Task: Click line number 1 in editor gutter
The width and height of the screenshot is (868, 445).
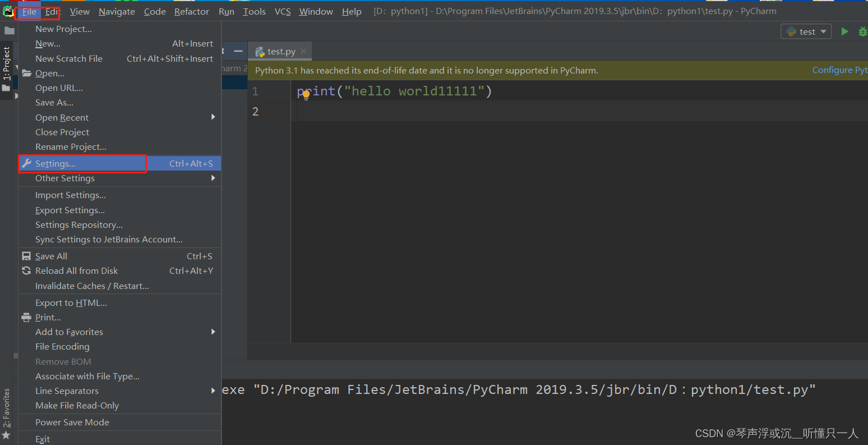Action: [x=255, y=91]
